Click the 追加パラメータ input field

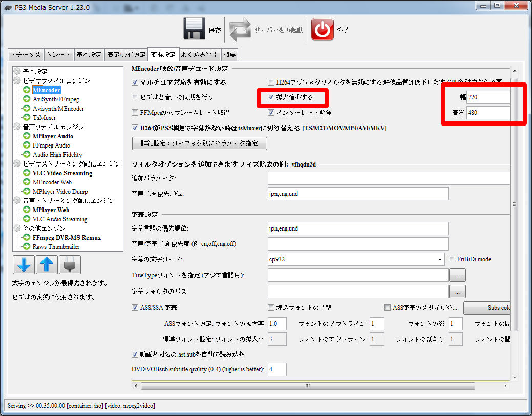tap(389, 178)
